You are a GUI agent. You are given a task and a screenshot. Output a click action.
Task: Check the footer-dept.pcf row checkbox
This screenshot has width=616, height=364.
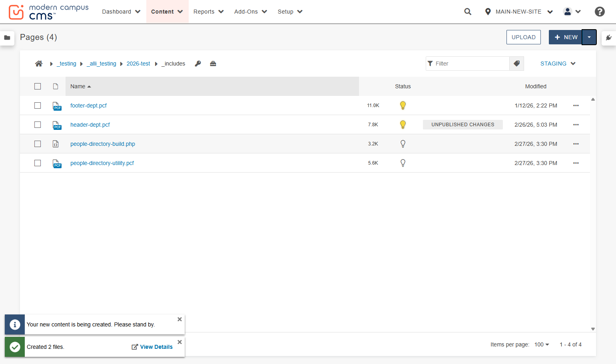[x=38, y=105]
